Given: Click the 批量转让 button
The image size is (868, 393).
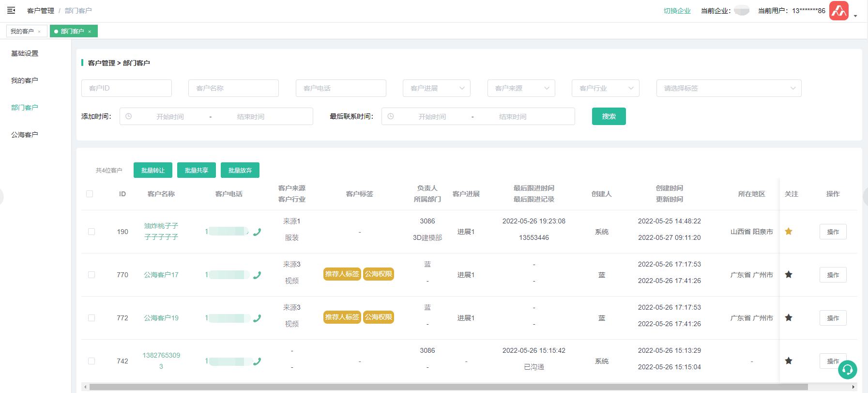Looking at the screenshot, I should tap(153, 171).
